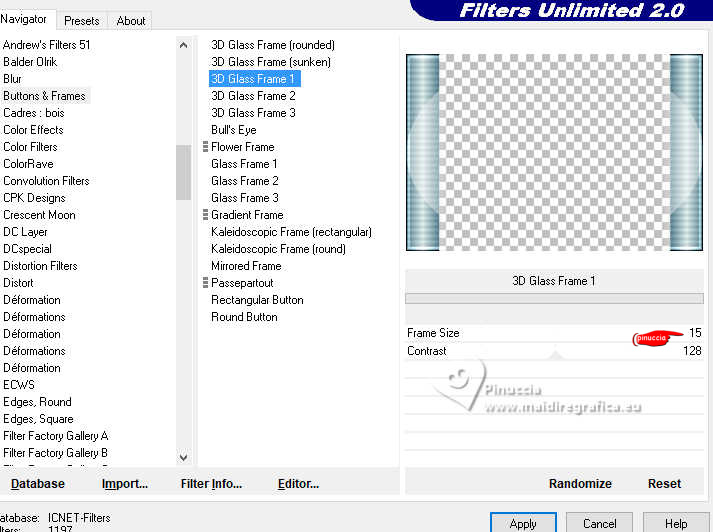
Task: Select Andrew's Filters 51 category
Action: click(x=46, y=45)
